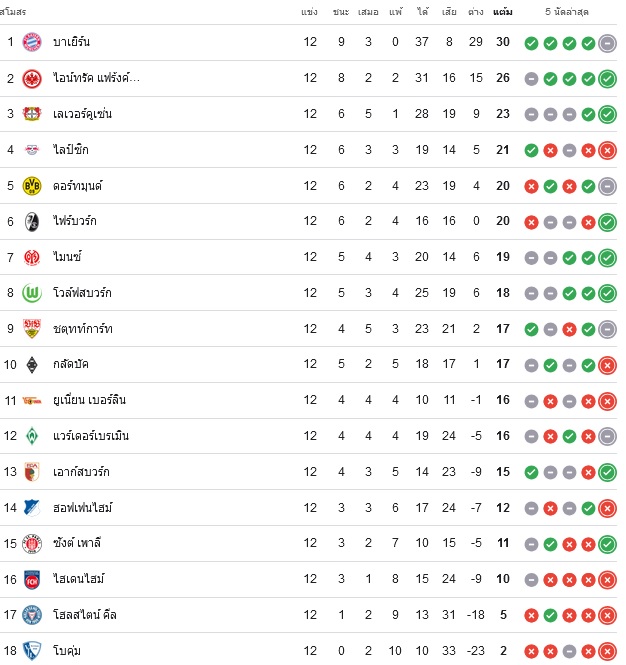This screenshot has width=626, height=665.
Task: Click the 5 นัดล่าสุด column header
Action: (567, 12)
